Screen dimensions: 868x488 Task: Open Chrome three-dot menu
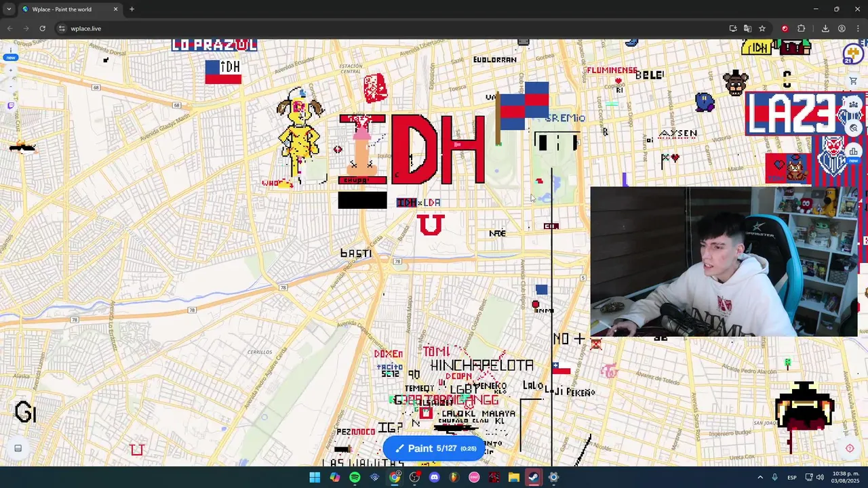pos(858,28)
